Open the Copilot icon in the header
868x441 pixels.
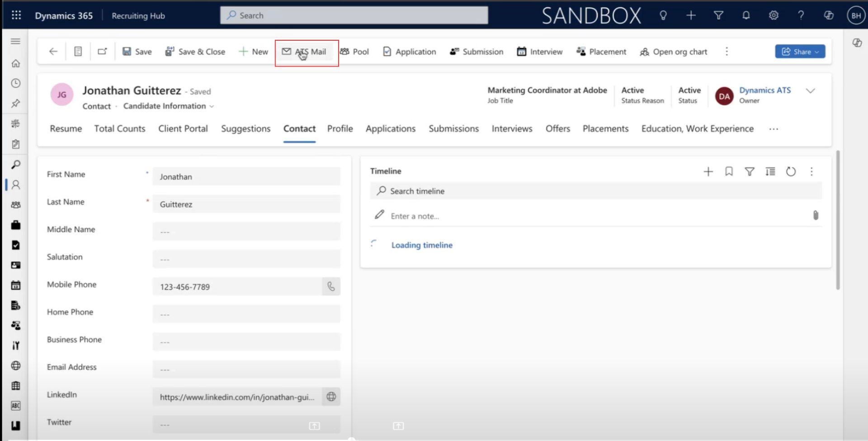point(829,15)
